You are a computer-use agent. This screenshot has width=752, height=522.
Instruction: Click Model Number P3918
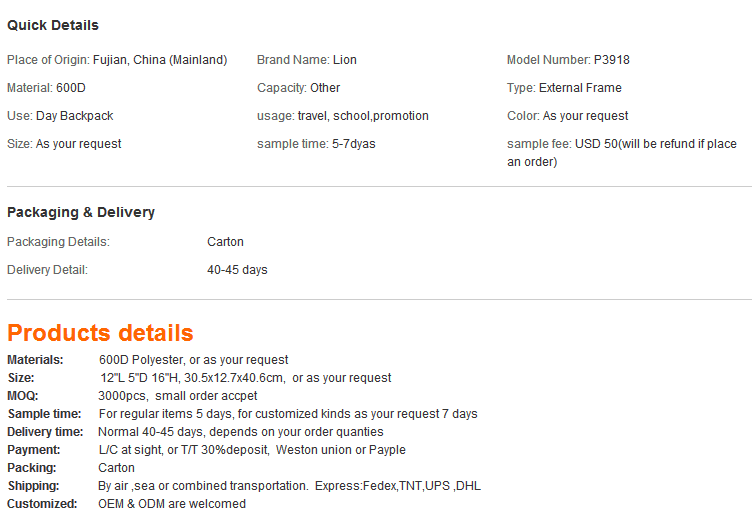pos(568,60)
